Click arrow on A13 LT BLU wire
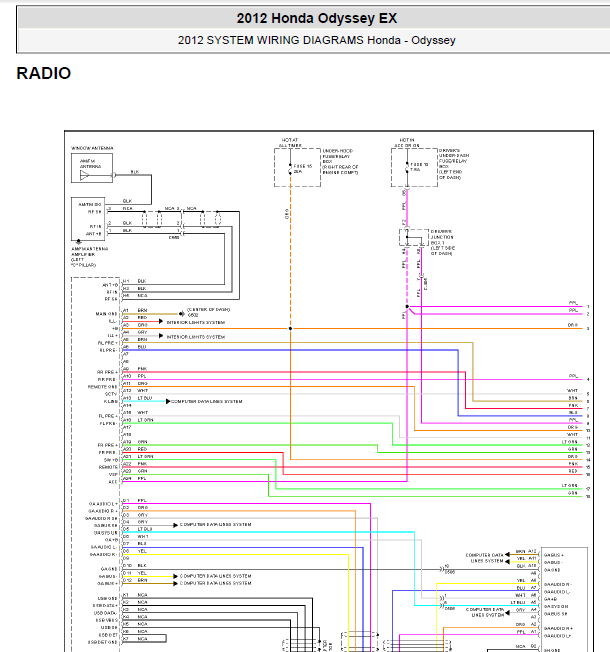Image resolution: width=610 pixels, height=652 pixels. point(168,401)
